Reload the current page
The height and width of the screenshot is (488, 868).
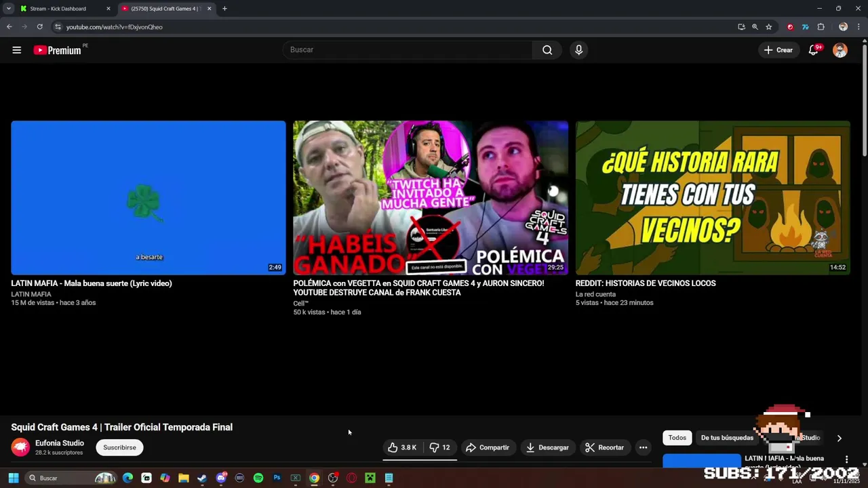point(39,27)
